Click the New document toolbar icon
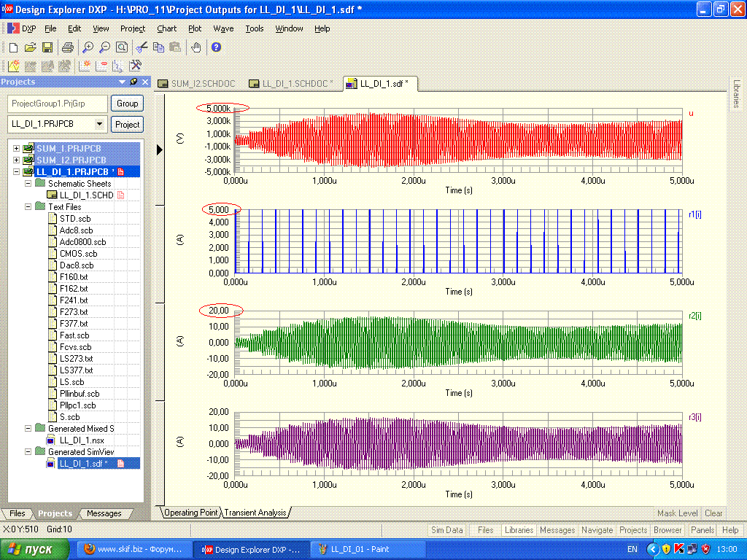Viewport: 747px width, 560px height. click(13, 47)
